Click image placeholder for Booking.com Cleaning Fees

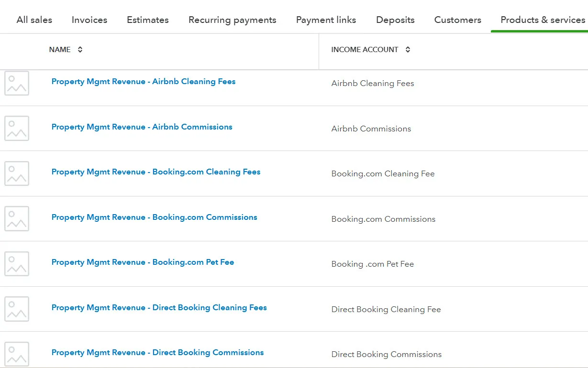[17, 173]
